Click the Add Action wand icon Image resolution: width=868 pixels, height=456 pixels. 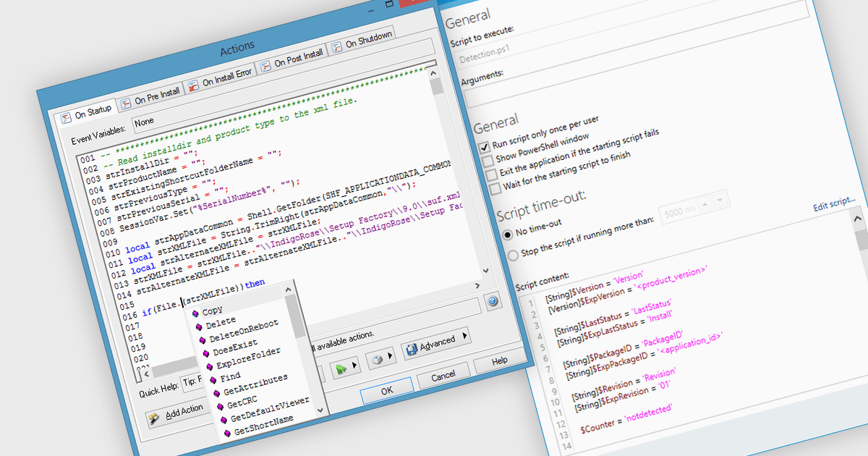155,419
